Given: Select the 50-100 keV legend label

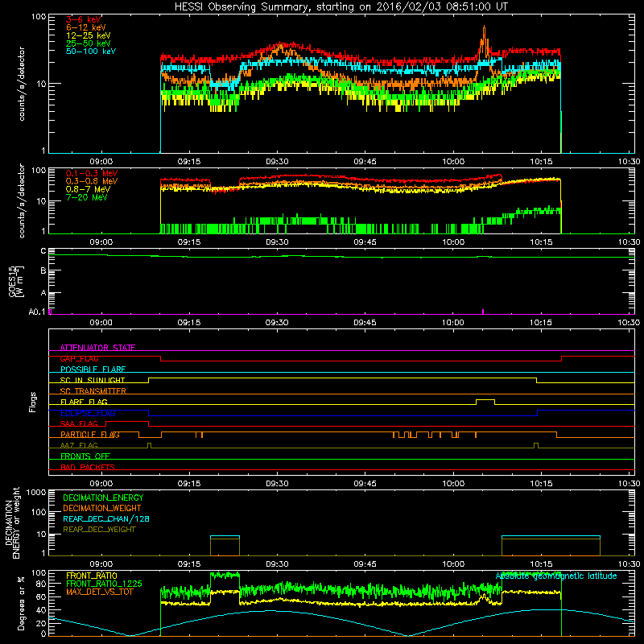Looking at the screenshot, I should [x=91, y=52].
